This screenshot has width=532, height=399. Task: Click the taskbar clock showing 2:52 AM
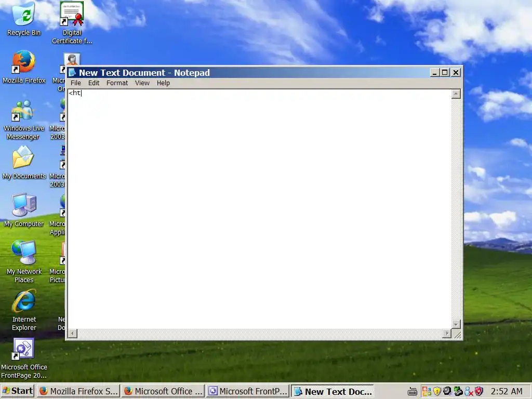tap(507, 392)
